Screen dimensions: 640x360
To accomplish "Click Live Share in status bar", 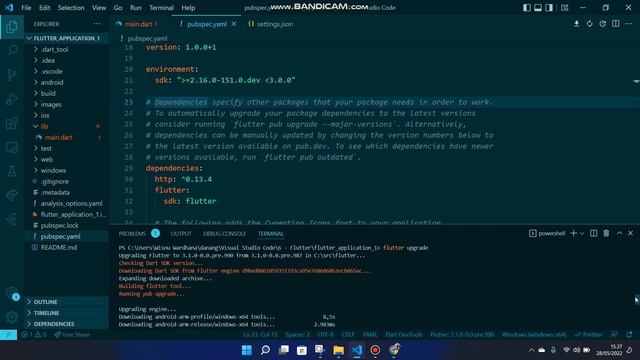I will pos(72,335).
